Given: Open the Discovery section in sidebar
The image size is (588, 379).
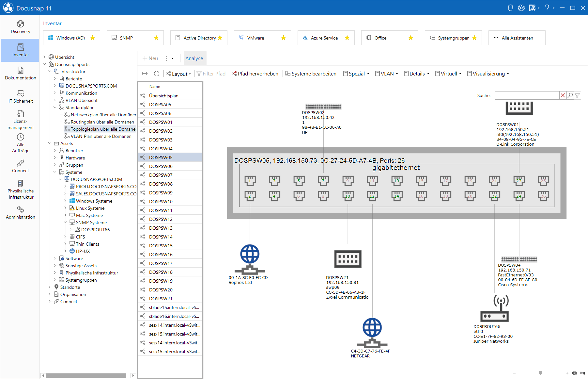Looking at the screenshot, I should (20, 27).
